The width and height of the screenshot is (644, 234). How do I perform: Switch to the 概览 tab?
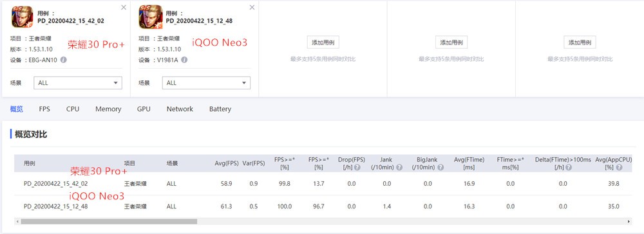tap(17, 109)
